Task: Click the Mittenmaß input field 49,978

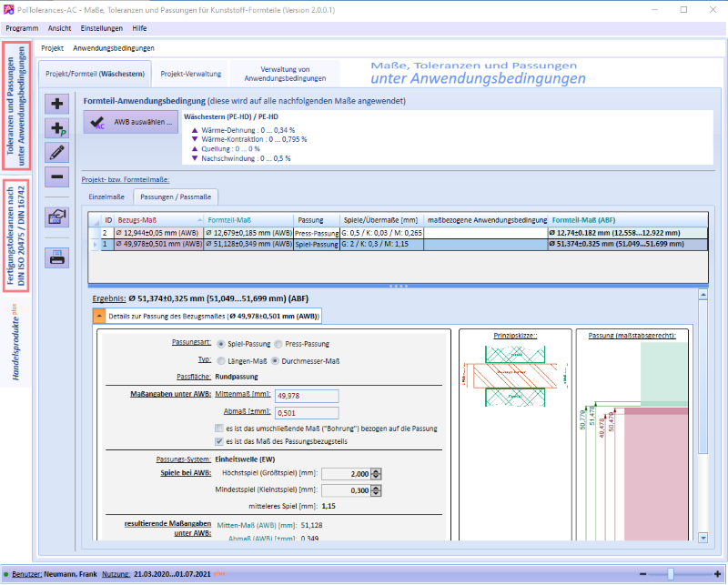Action: click(x=307, y=396)
